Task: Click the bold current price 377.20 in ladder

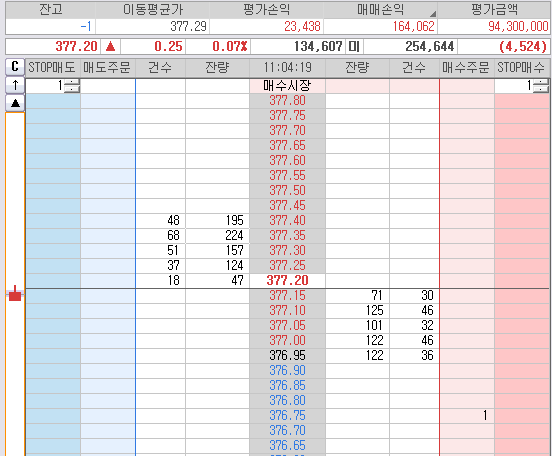Action: (x=287, y=281)
